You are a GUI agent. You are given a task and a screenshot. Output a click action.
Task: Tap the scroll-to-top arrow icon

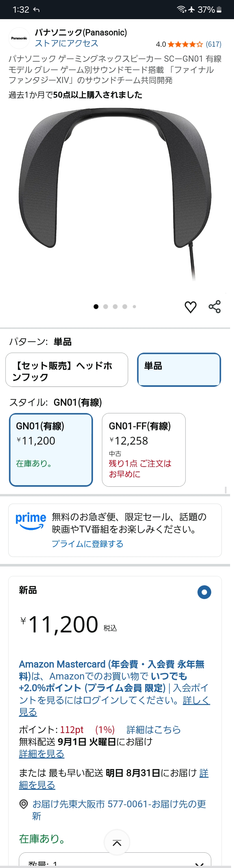pos(117,843)
